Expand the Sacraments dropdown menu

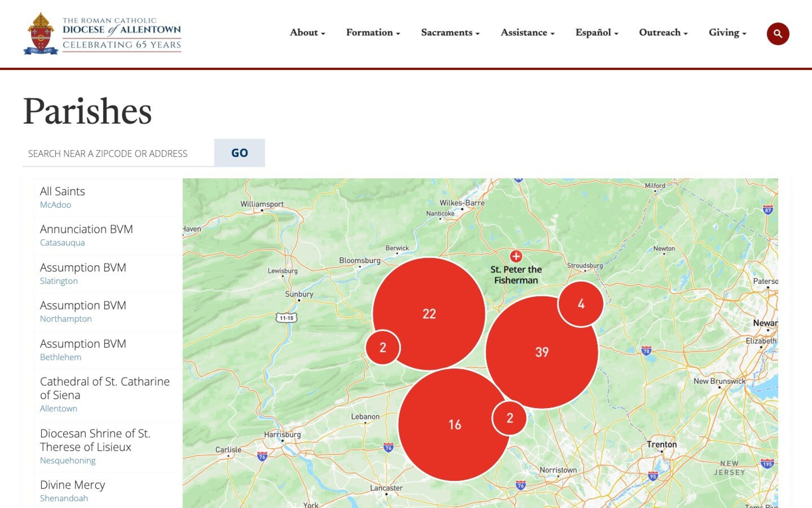pos(450,33)
